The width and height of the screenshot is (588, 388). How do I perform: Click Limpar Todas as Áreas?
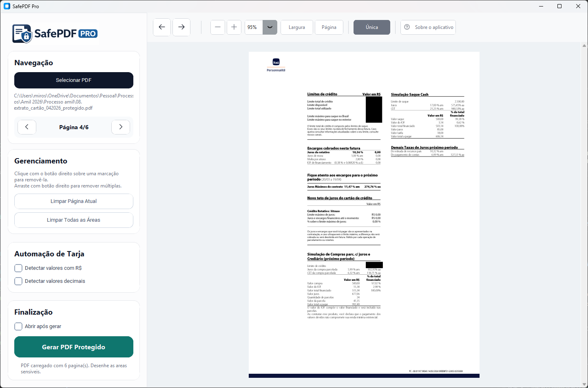tap(73, 220)
